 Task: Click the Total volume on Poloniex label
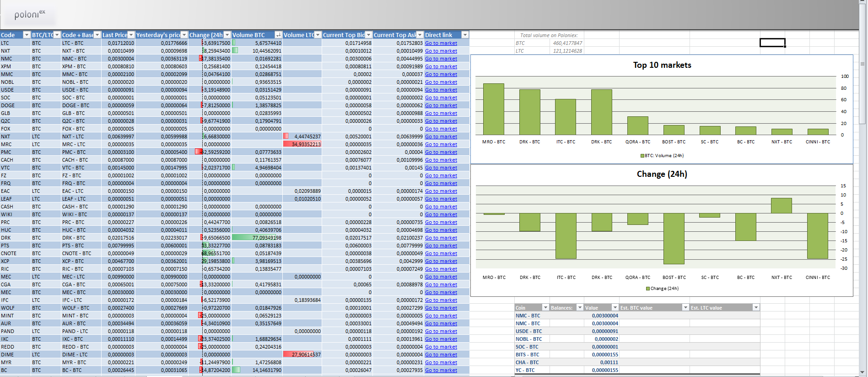(x=549, y=35)
